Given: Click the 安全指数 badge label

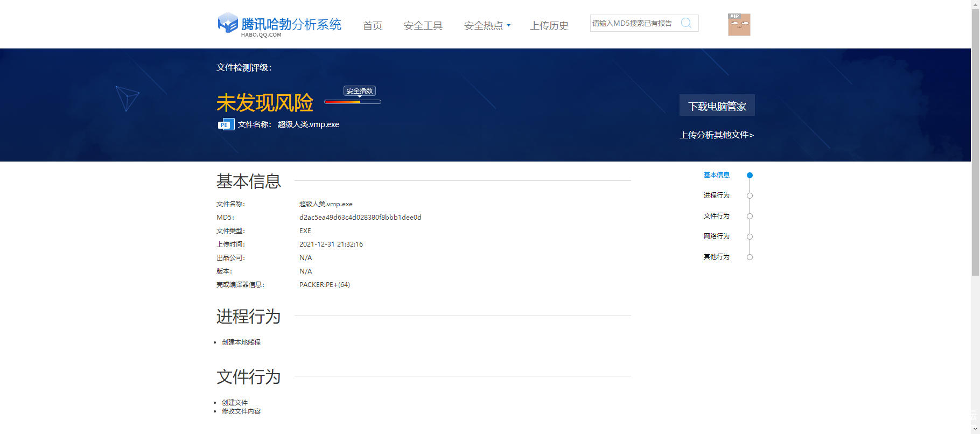Looking at the screenshot, I should [360, 91].
